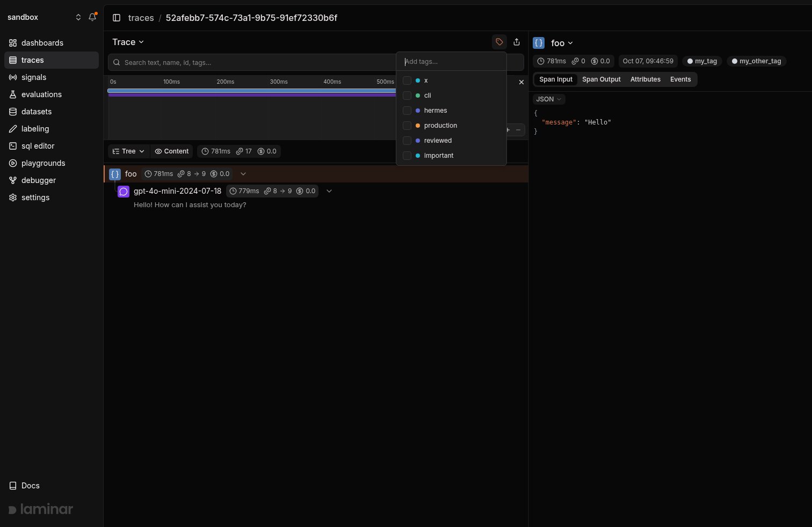
Task: Check the 'reviewed' tag checkbox
Action: pos(407,141)
